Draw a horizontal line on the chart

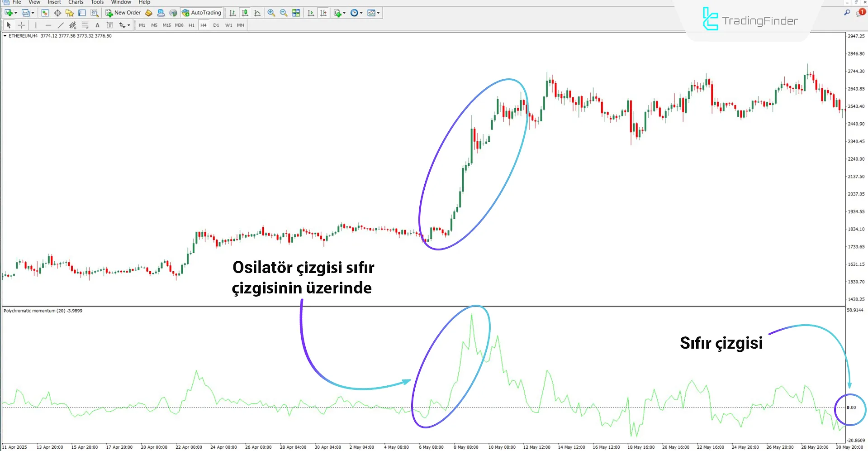[x=48, y=25]
